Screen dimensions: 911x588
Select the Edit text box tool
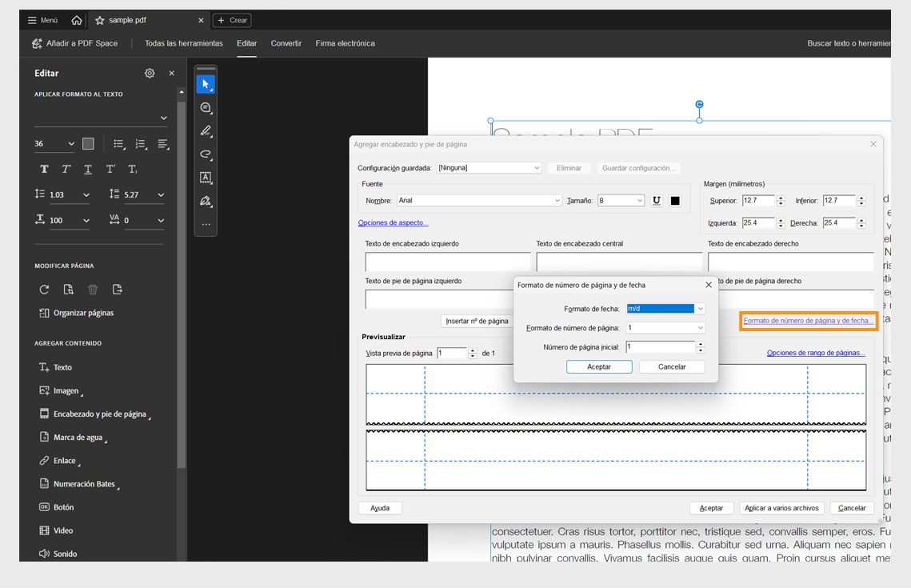[205, 177]
